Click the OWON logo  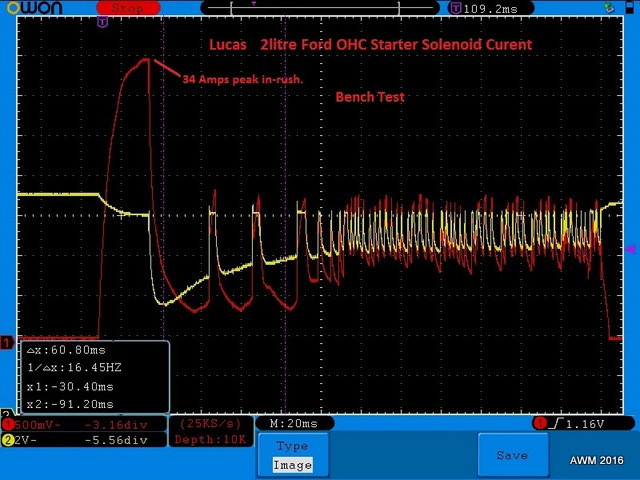(x=34, y=8)
